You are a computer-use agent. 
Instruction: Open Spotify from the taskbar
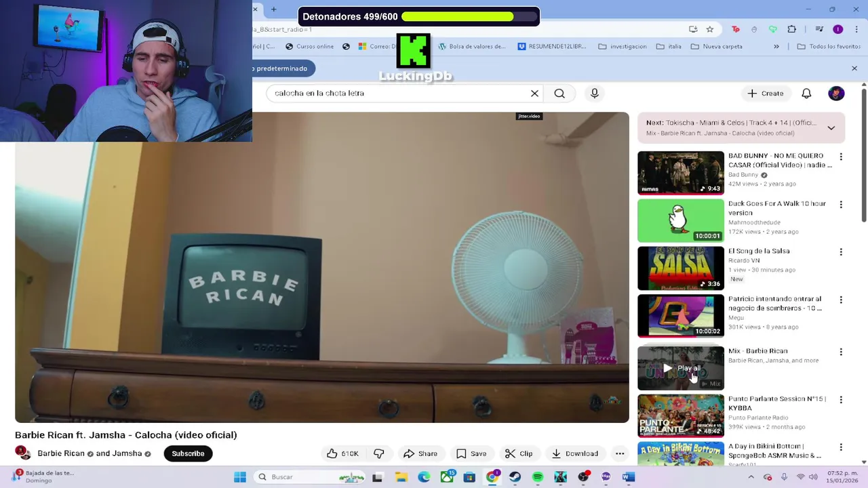tap(538, 477)
